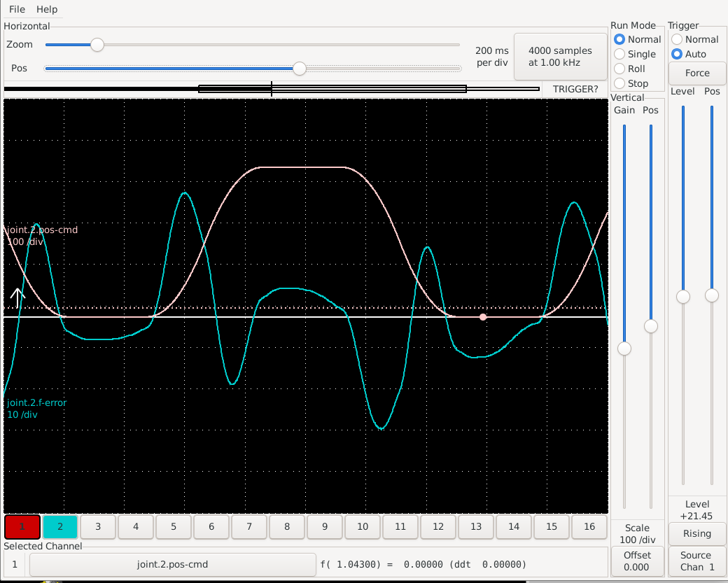Click the vertical Gain slider handle
Image resolution: width=728 pixels, height=583 pixels.
click(624, 348)
